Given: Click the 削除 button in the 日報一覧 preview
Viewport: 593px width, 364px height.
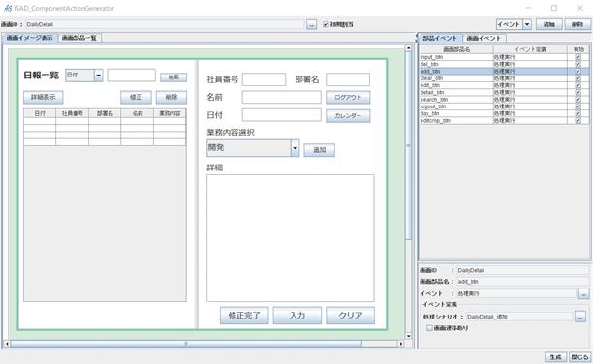Looking at the screenshot, I should 172,97.
